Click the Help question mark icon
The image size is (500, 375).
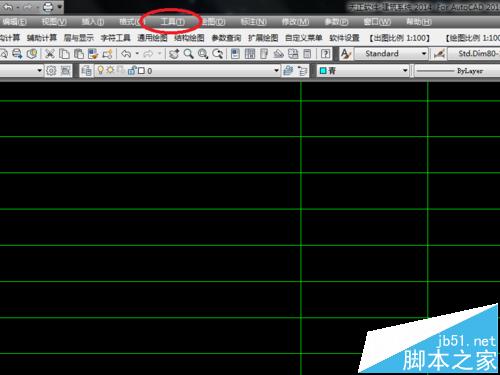click(325, 54)
